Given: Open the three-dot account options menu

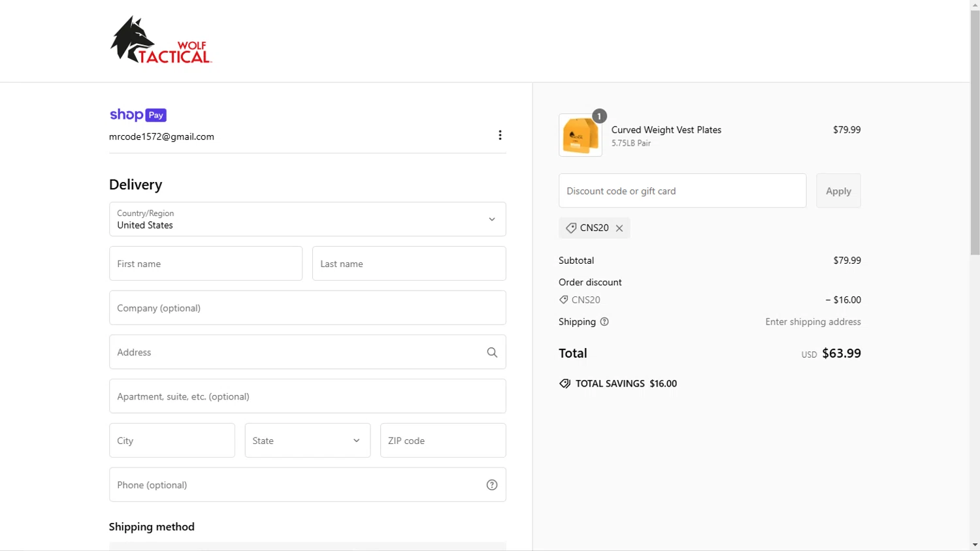Looking at the screenshot, I should pyautogui.click(x=500, y=135).
